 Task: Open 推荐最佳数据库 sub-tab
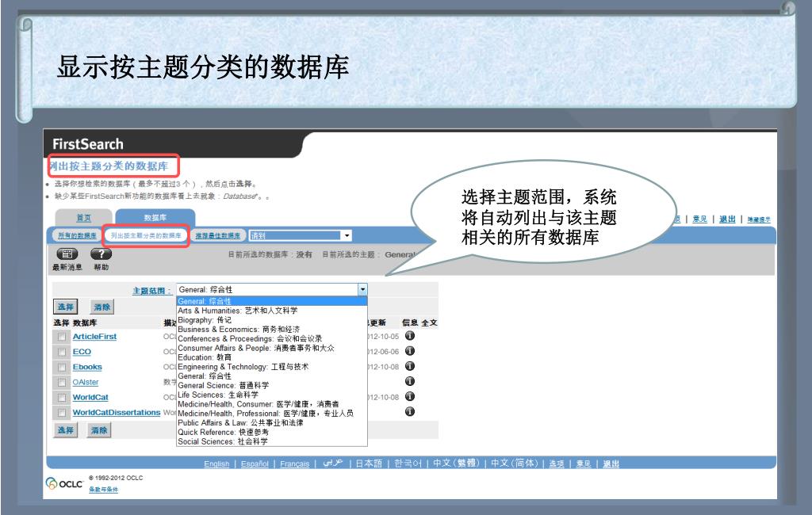pos(217,235)
